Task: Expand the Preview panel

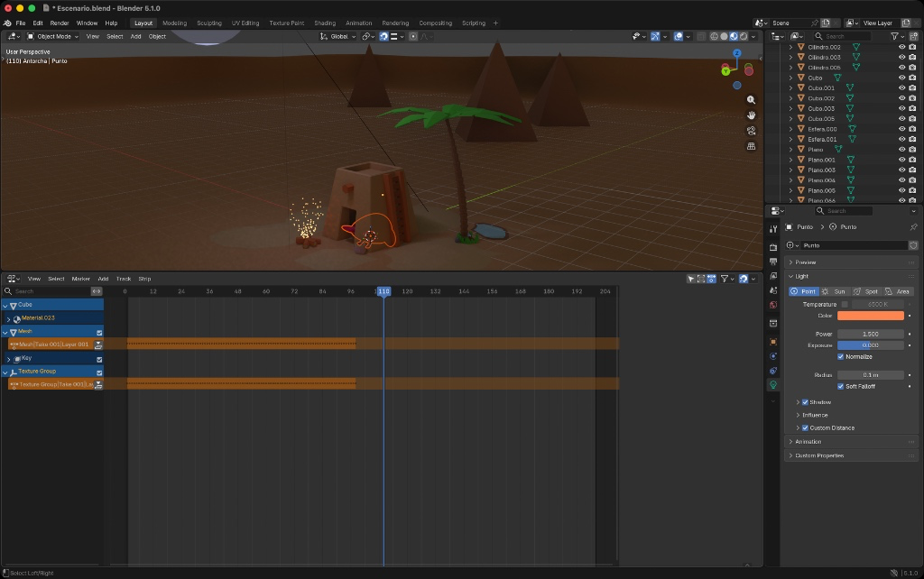Action: coord(805,262)
